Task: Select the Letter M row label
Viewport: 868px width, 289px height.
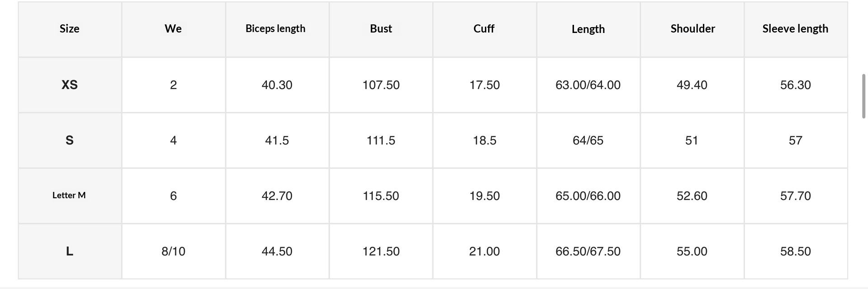Action: [x=69, y=196]
